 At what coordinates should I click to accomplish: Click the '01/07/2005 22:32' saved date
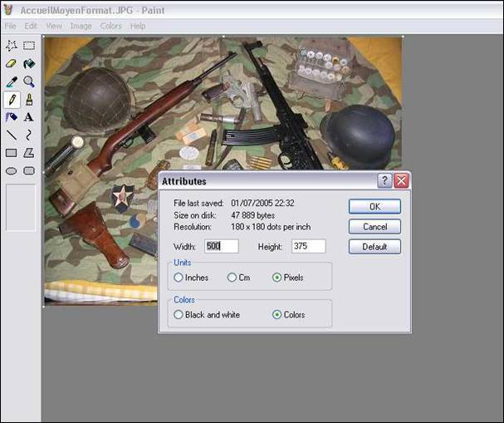[262, 204]
